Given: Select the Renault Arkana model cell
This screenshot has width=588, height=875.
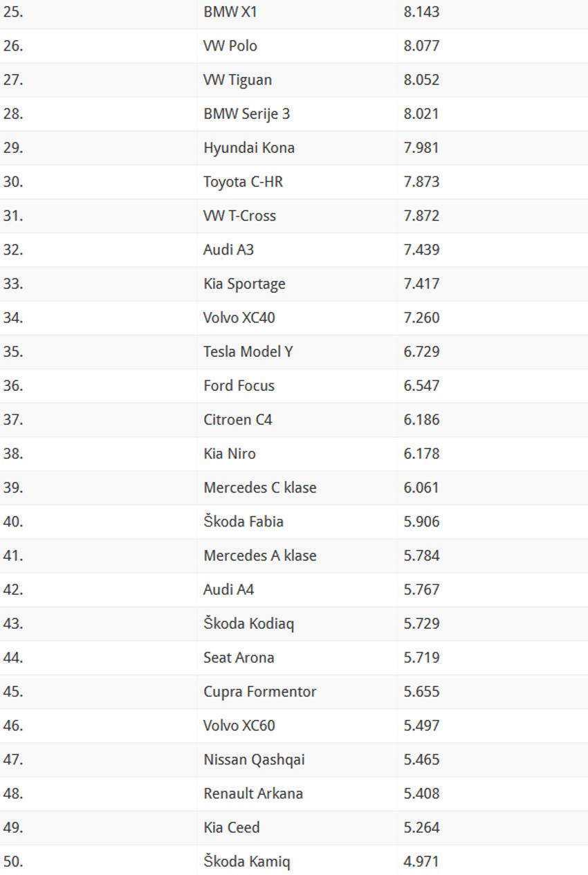Looking at the screenshot, I should click(252, 793).
